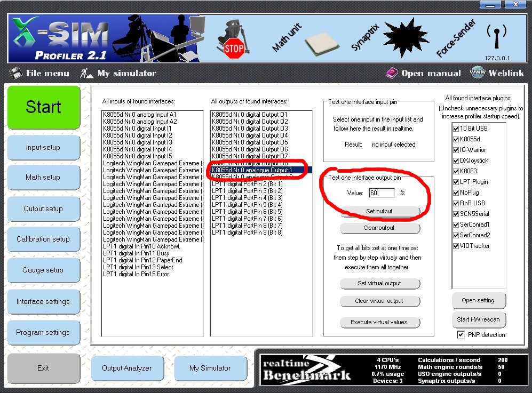This screenshot has height=393, width=532.
Task: Click the Start HW rescan button
Action: [478, 320]
